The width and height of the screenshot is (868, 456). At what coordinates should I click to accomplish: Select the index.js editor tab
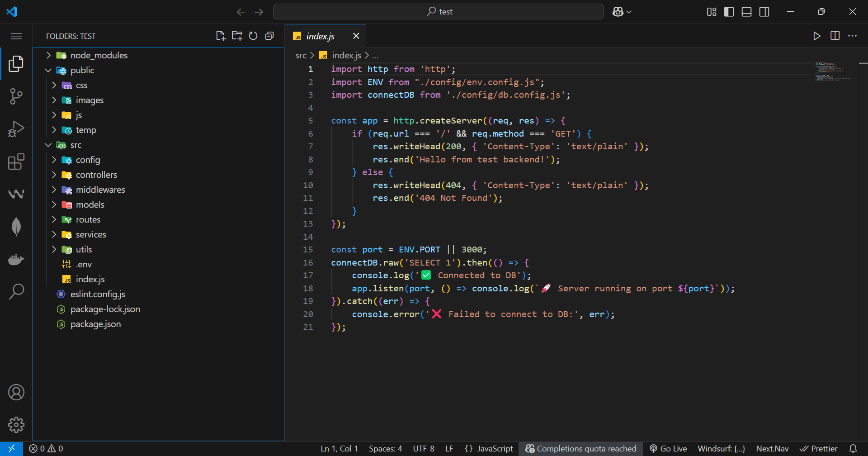(320, 36)
